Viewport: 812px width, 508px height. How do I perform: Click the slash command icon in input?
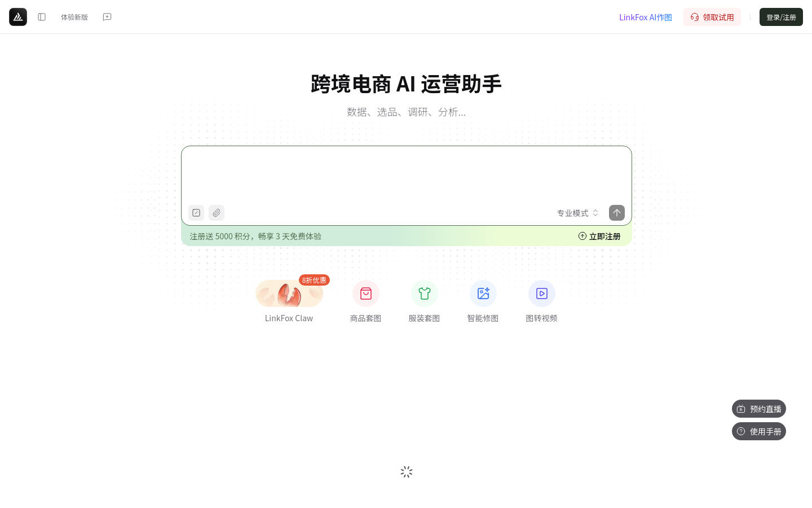click(x=196, y=213)
